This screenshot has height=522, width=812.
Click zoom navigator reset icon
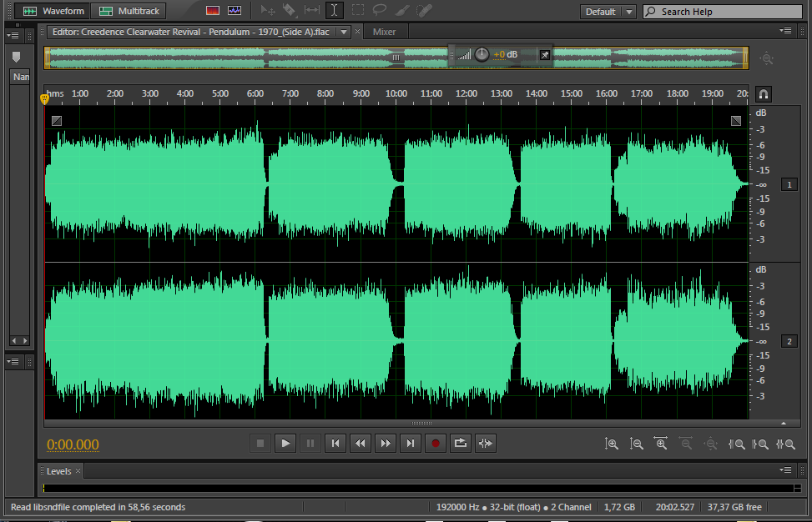pos(766,58)
